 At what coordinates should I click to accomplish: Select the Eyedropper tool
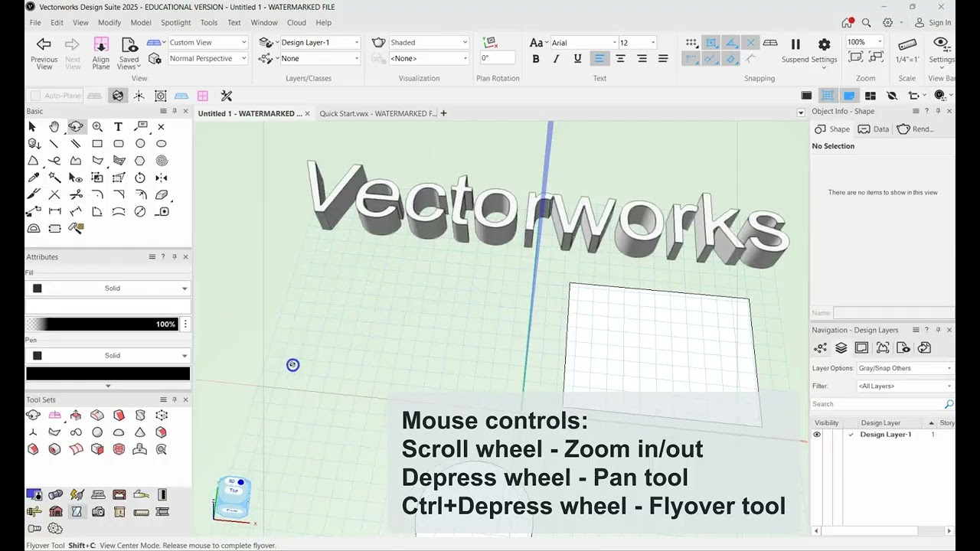33,178
